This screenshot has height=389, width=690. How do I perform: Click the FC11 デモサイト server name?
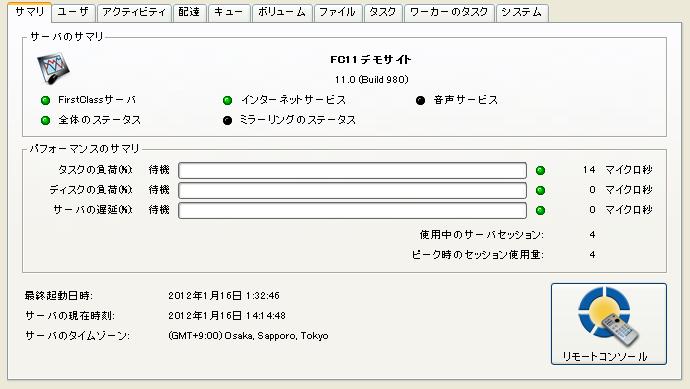point(371,59)
